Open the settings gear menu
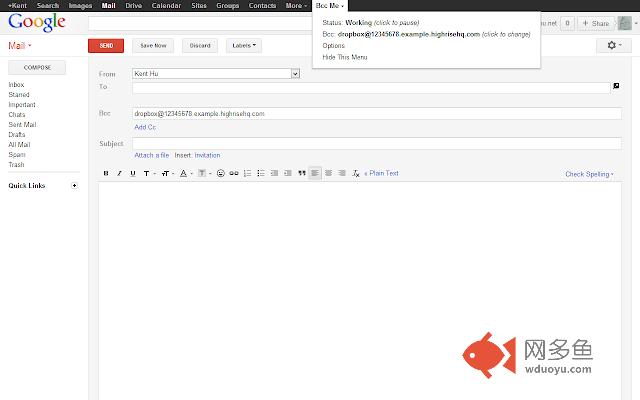This screenshot has height=400, width=640. coord(614,45)
